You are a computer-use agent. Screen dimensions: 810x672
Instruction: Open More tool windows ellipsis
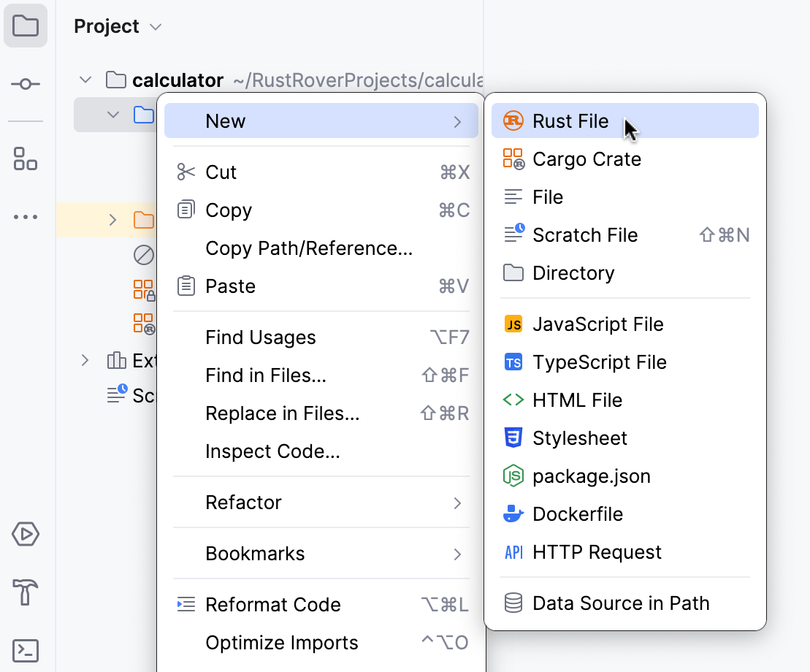click(26, 217)
